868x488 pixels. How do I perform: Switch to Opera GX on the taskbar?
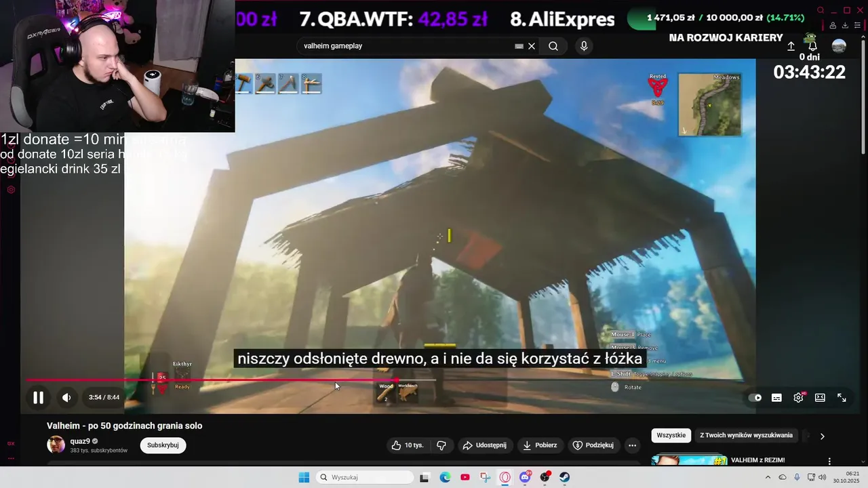point(505,477)
